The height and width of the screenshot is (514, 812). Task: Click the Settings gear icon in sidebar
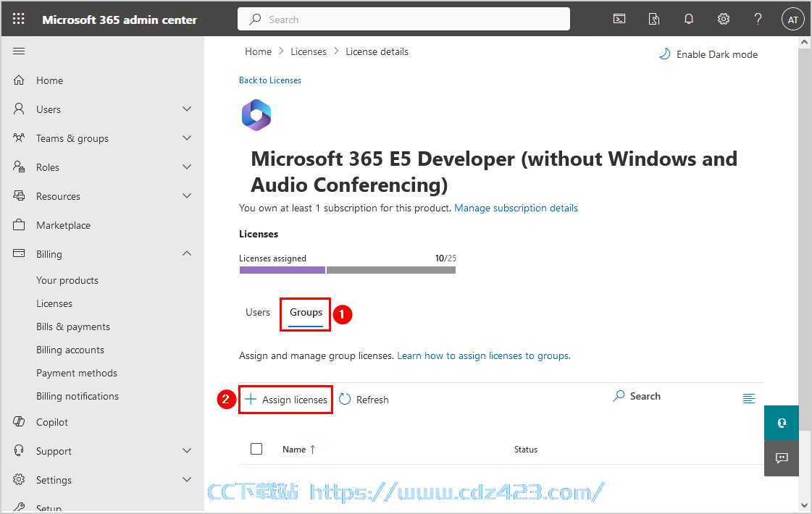19,479
